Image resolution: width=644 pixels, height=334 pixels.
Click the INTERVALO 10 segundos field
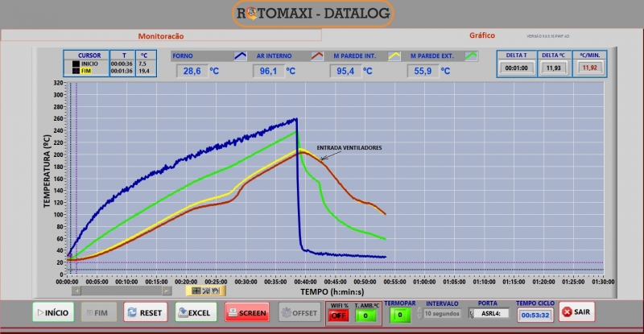(442, 313)
